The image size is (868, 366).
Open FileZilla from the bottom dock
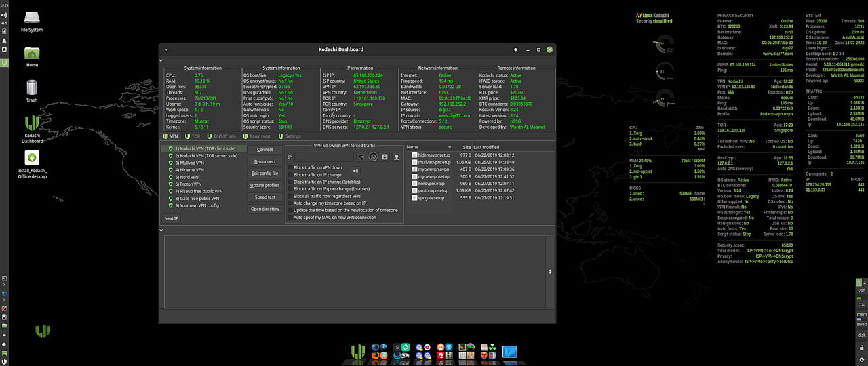pyautogui.click(x=441, y=355)
